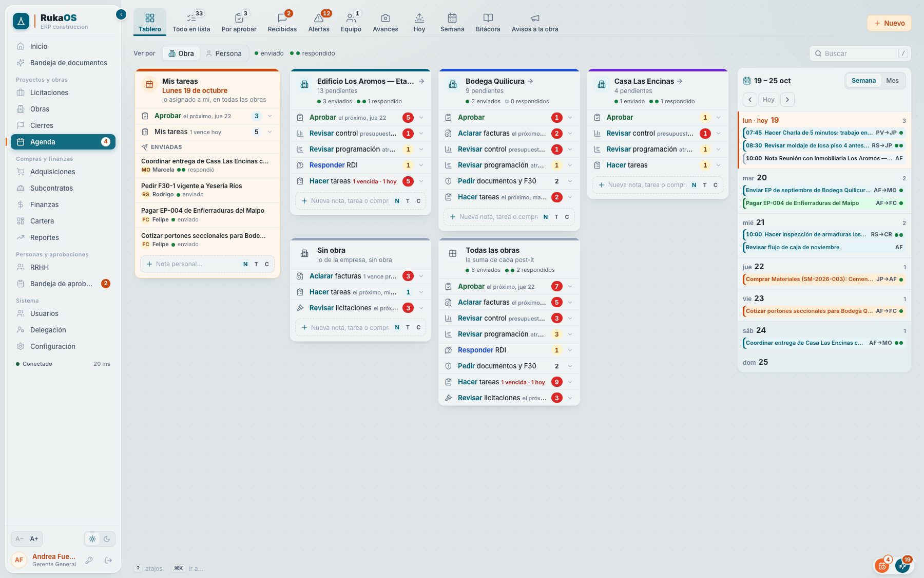Open Avisos a la obra megaphone
Image resolution: width=924 pixels, height=578 pixels.
pyautogui.click(x=535, y=22)
